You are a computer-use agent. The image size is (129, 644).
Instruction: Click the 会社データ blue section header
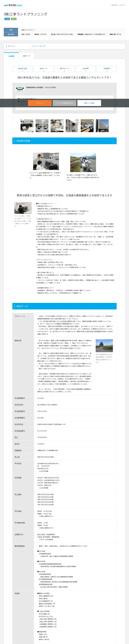tap(64, 306)
